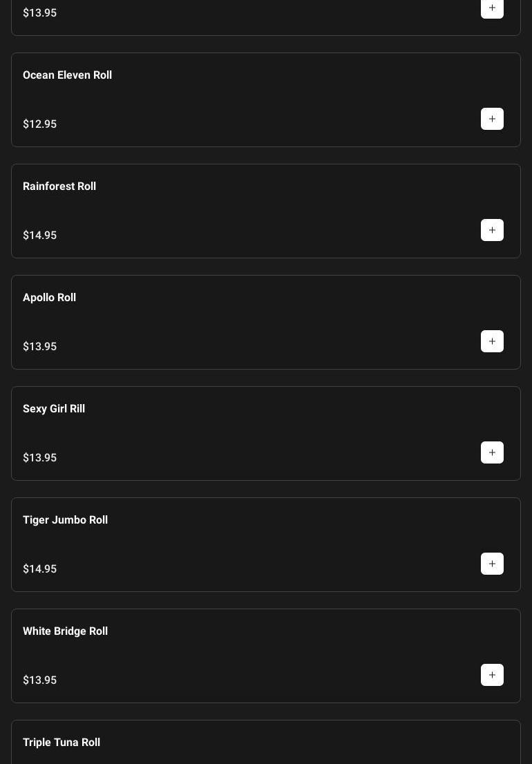Tap the plus button for White Bridge Roll
The image size is (532, 764).
(x=492, y=675)
